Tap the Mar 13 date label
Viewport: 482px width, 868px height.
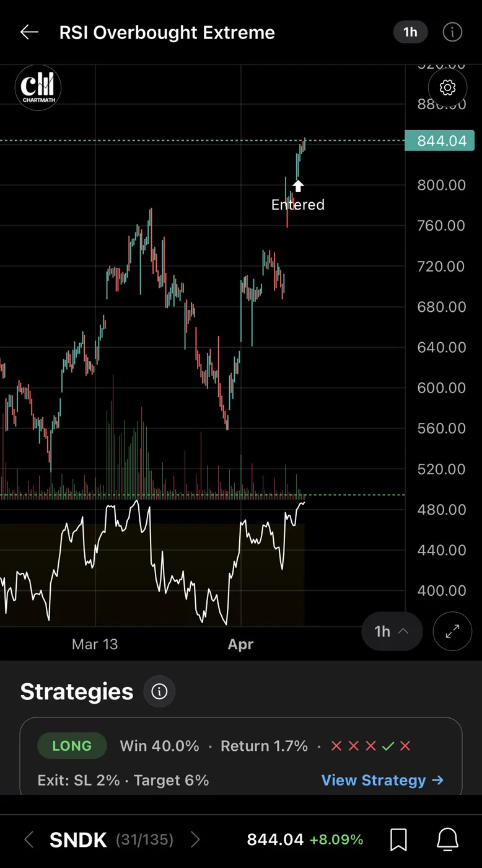[95, 644]
